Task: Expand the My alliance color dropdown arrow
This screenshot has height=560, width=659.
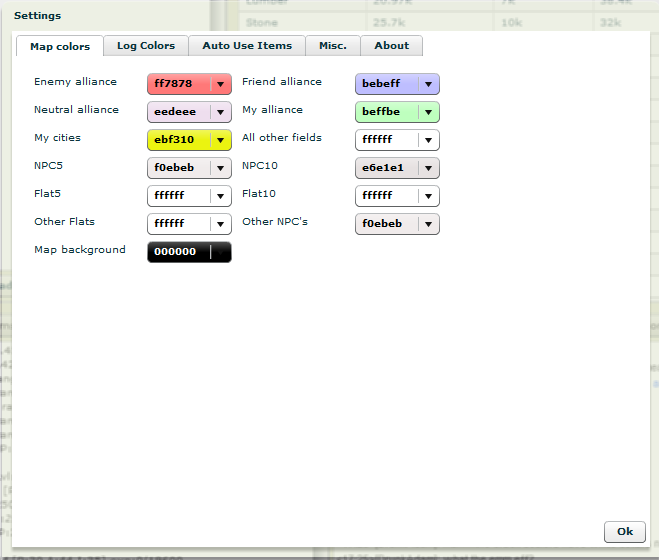Action: tap(428, 113)
